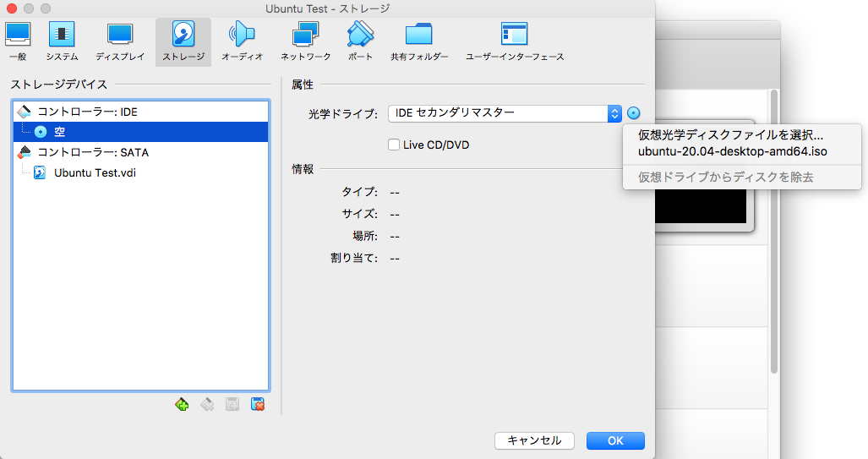Select the Ubuntu Test.vdi disk row

click(x=140, y=172)
